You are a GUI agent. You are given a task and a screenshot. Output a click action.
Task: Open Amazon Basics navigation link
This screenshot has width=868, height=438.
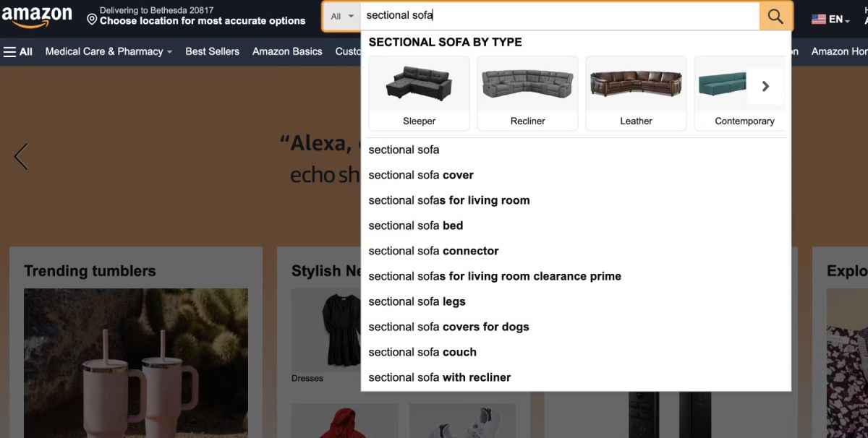[287, 51]
